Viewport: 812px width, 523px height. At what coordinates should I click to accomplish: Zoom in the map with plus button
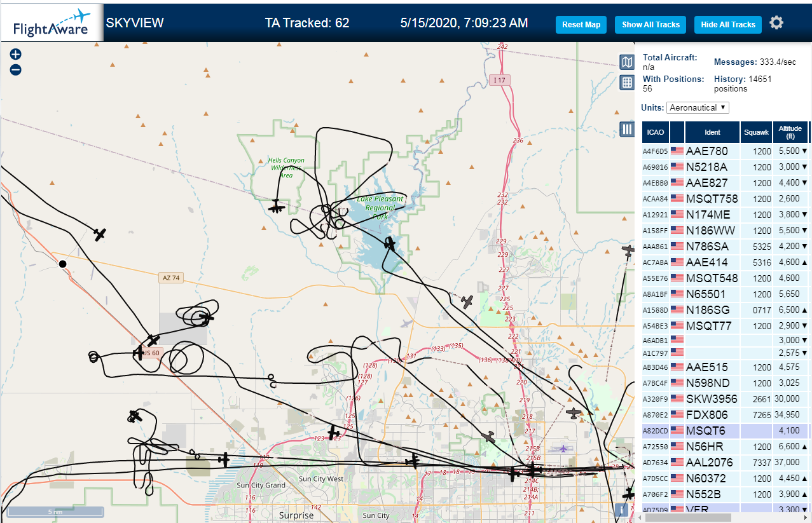click(16, 55)
